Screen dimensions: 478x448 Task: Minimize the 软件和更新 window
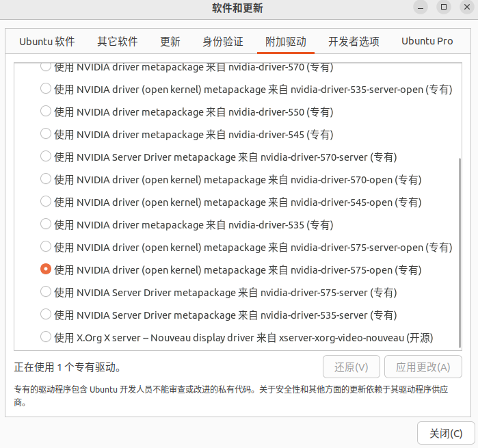pos(421,7)
